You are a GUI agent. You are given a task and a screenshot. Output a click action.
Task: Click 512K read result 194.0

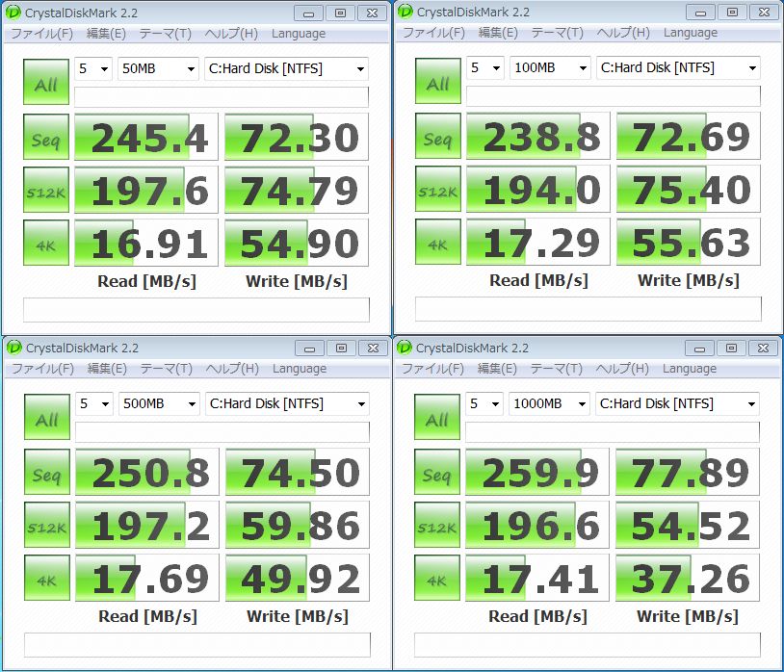tap(538, 189)
